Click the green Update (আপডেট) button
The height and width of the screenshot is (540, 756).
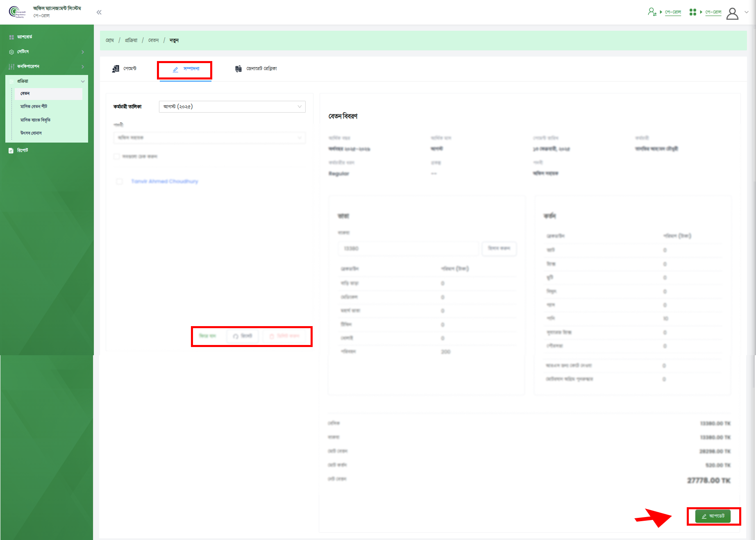point(713,516)
